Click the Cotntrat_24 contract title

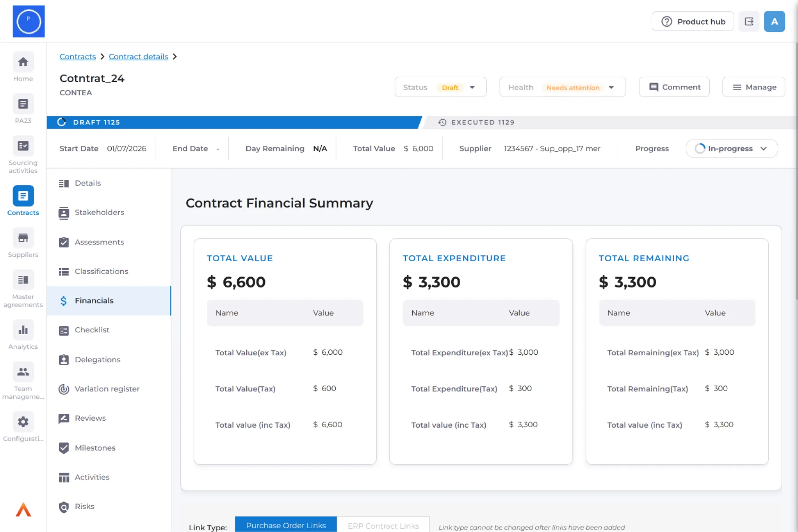coord(92,78)
